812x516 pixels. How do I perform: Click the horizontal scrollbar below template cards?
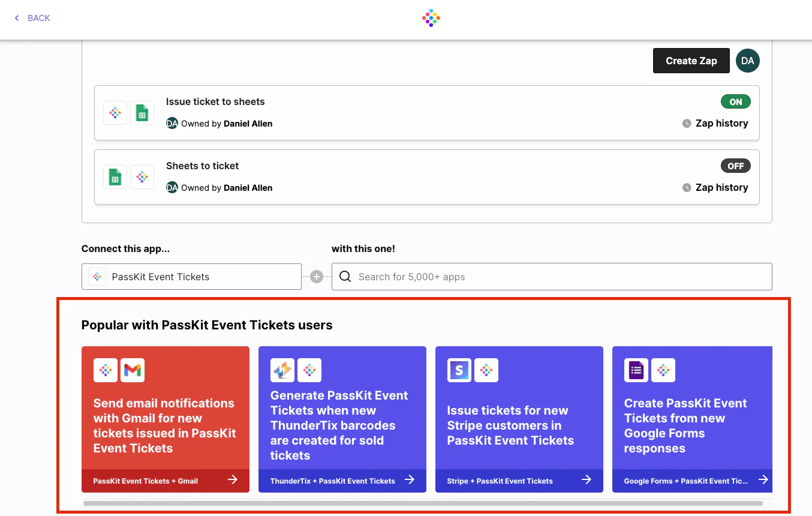pyautogui.click(x=423, y=503)
